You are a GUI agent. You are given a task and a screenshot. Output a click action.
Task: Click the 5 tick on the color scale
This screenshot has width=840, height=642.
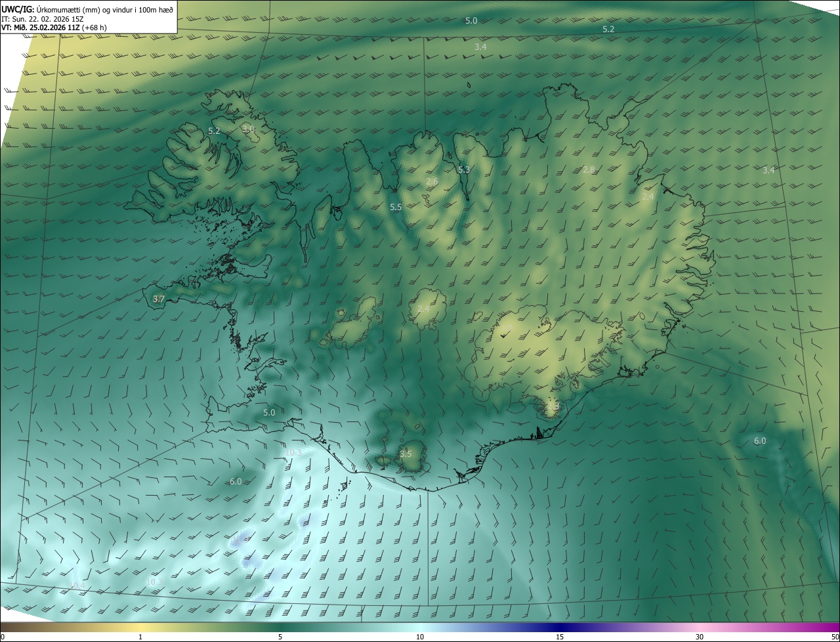click(280, 637)
